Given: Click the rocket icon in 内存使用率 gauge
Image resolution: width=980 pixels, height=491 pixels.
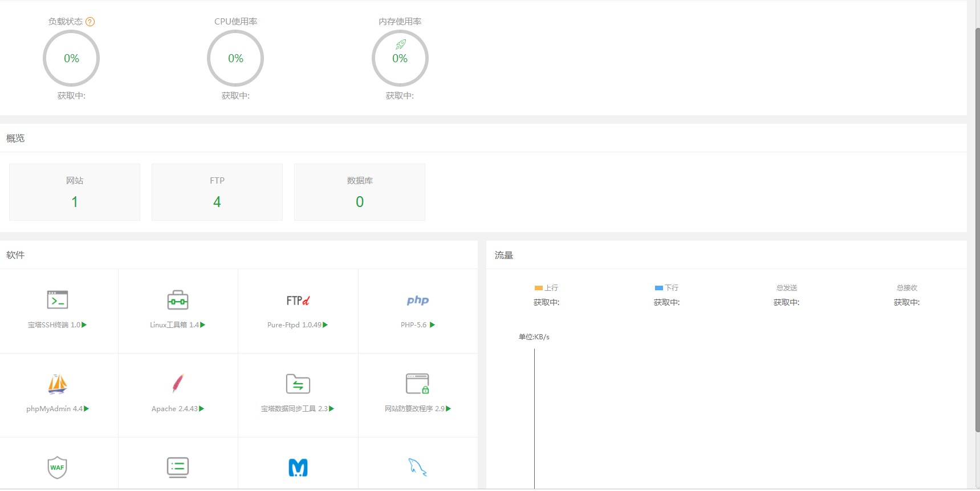Looking at the screenshot, I should (401, 44).
